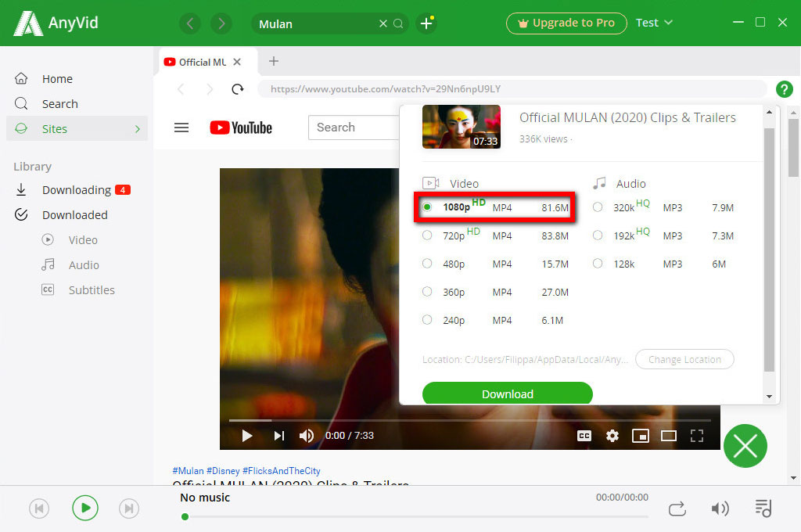Open the #FlicksAndTheCity hashtag link
Screen dimensions: 801x532
[282, 471]
